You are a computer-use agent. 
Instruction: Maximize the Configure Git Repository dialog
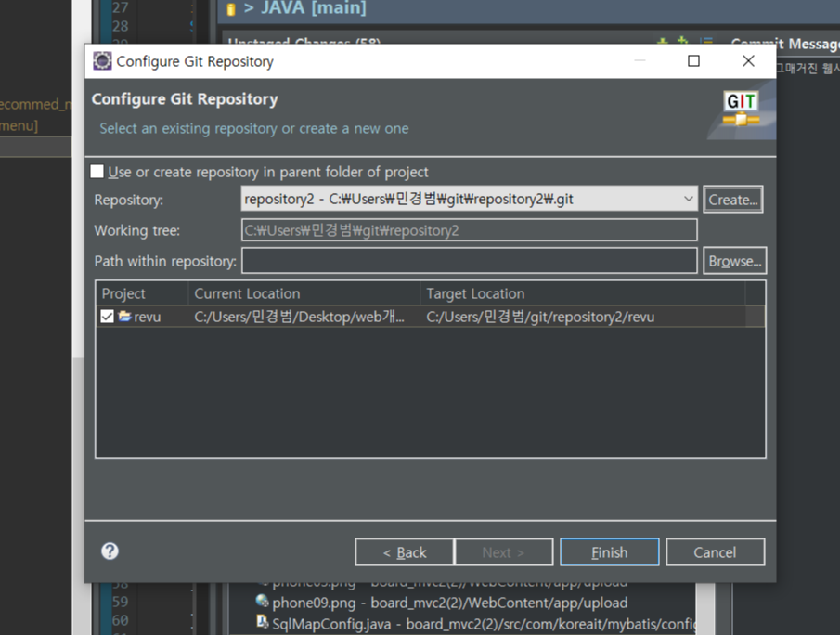coord(693,61)
